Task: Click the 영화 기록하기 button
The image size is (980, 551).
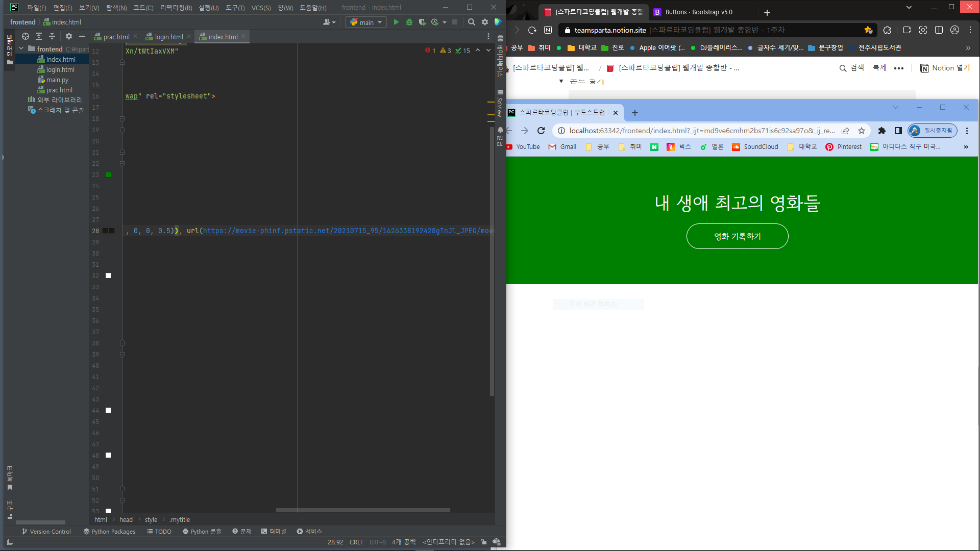Action: coord(737,236)
